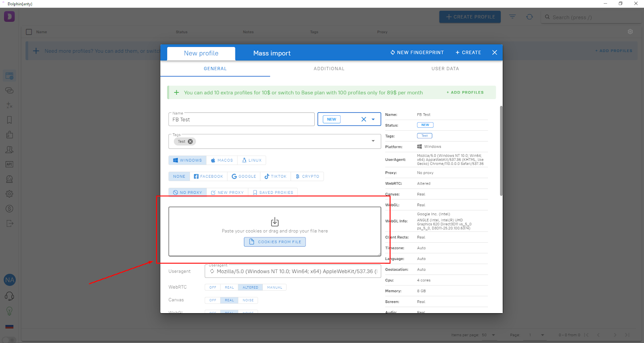Open the users team icon in sidebar

[9, 150]
